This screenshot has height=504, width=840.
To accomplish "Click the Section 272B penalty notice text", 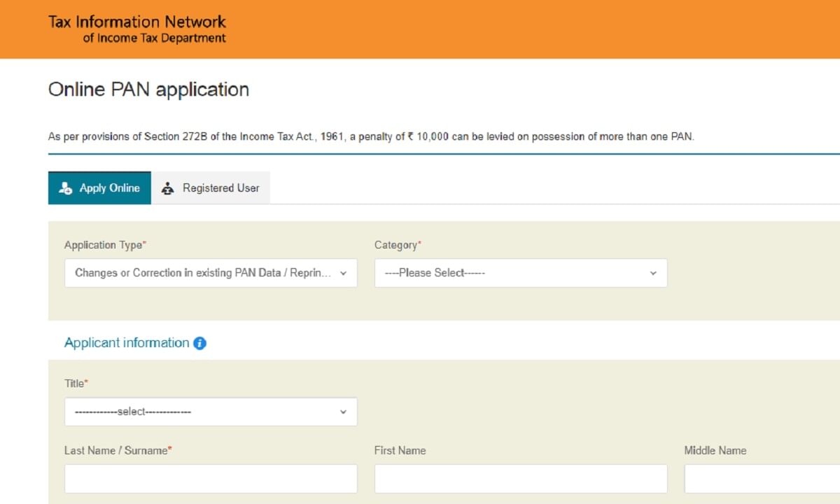I will click(x=371, y=136).
